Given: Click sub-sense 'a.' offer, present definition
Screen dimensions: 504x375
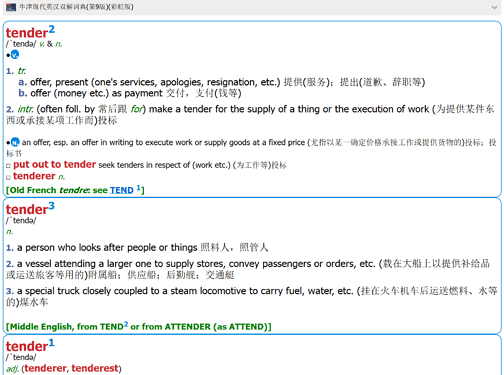Looking at the screenshot, I should click(x=222, y=82).
